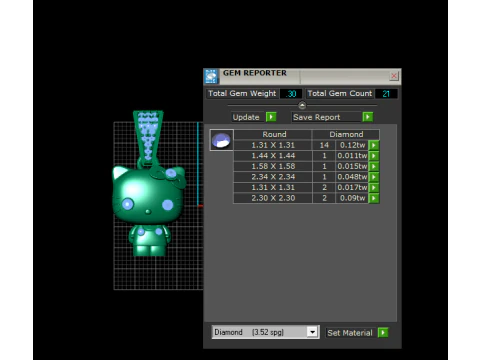The image size is (480, 360).
Task: Select the 1.58 X 1.58 size cell
Action: [273, 166]
